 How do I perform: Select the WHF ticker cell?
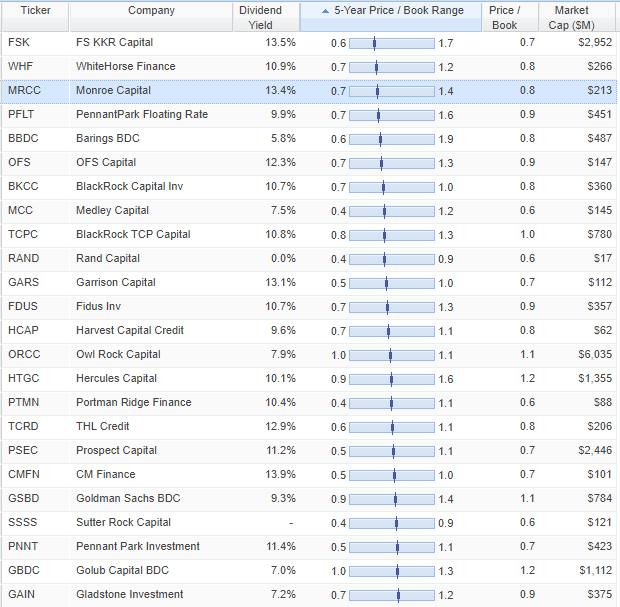click(x=35, y=66)
